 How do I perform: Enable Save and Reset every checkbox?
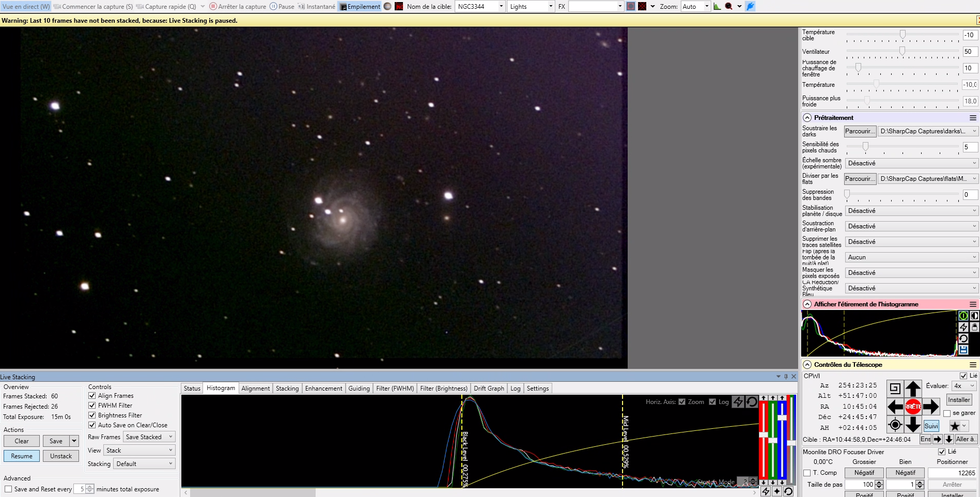[8, 489]
